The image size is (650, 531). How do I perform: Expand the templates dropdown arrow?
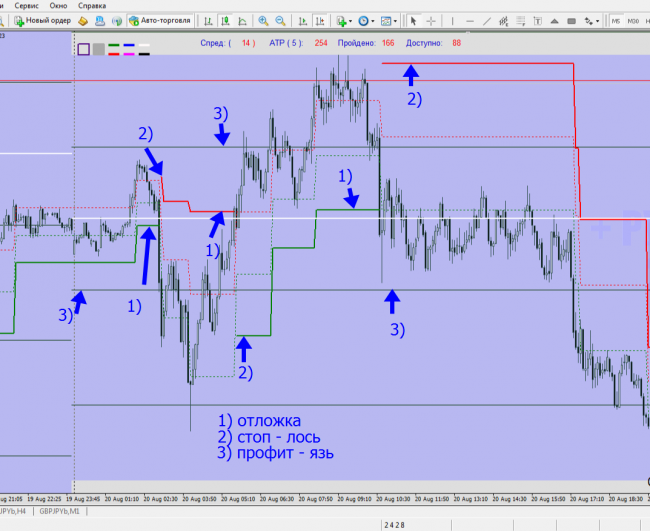pos(395,21)
